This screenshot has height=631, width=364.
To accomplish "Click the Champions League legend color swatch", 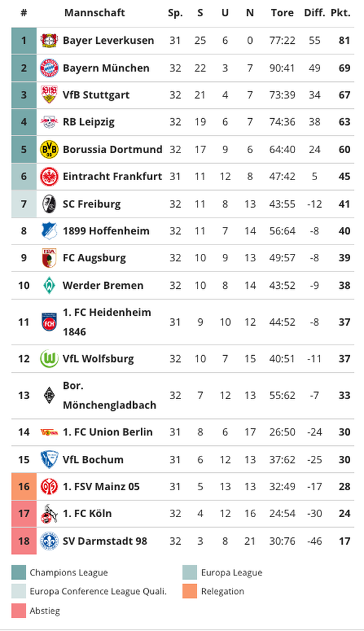I will click(19, 572).
